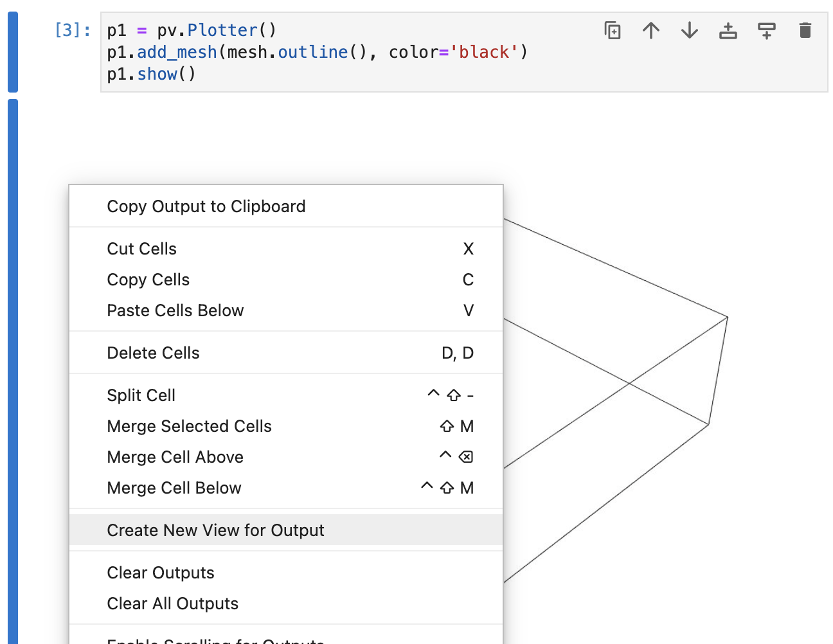833x644 pixels.
Task: Insert a cell below using the toolbar icon
Action: [766, 30]
